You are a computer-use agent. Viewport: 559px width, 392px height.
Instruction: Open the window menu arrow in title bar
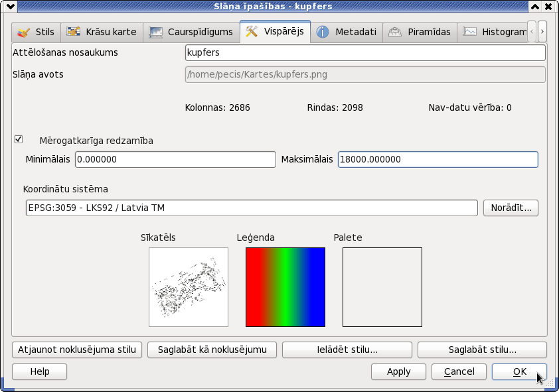click(x=11, y=7)
